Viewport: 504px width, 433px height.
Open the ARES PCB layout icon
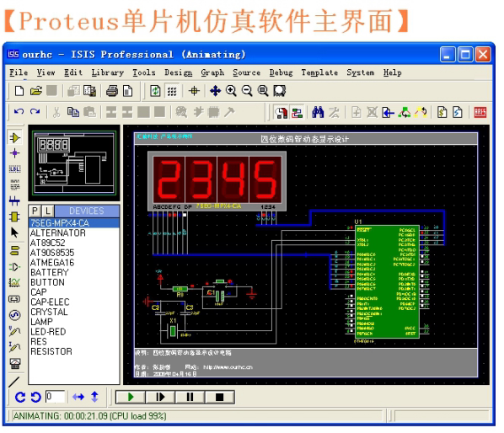click(480, 112)
